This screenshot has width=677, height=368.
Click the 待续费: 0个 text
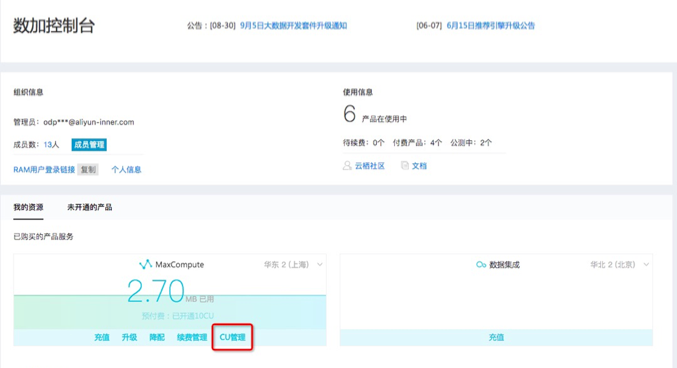tap(364, 143)
